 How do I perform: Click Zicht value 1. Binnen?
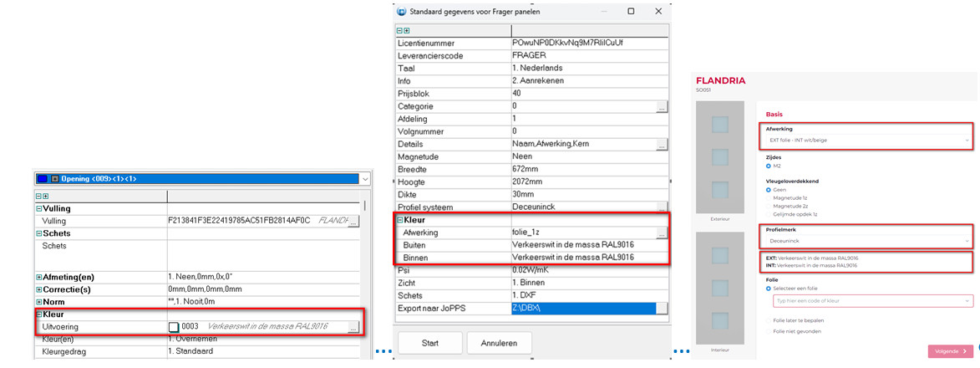[x=589, y=284]
